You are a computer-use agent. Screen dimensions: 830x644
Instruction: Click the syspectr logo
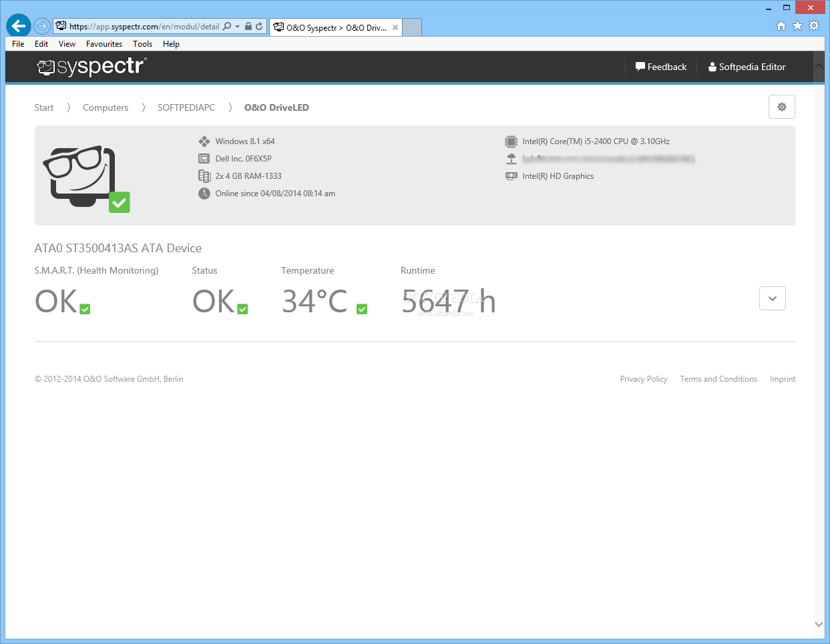pyautogui.click(x=91, y=67)
